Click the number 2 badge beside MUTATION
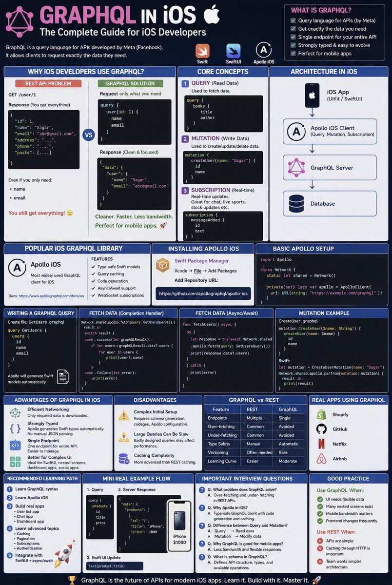Viewport: 392px width, 585px height. click(186, 139)
